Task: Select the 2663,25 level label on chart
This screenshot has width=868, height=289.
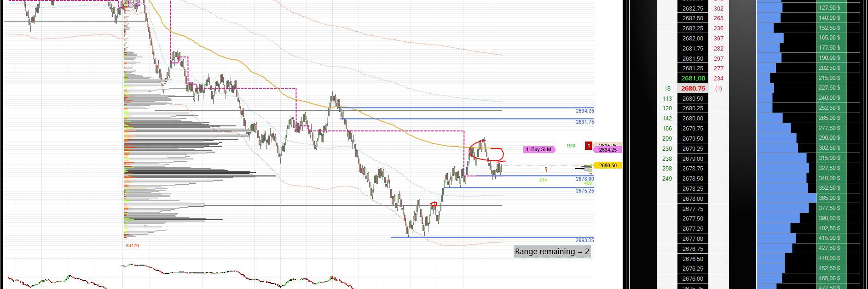Action: pyautogui.click(x=584, y=240)
